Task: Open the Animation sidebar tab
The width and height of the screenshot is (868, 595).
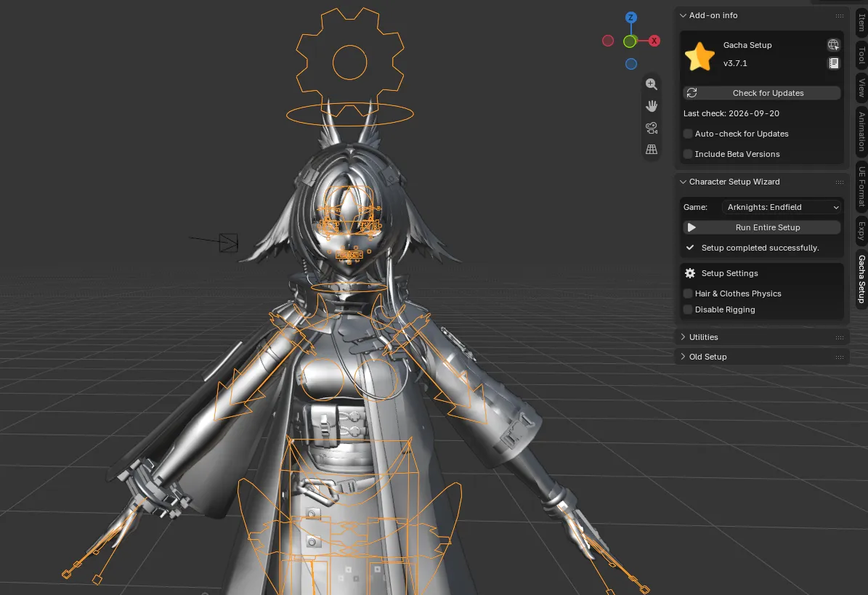Action: pos(861,131)
